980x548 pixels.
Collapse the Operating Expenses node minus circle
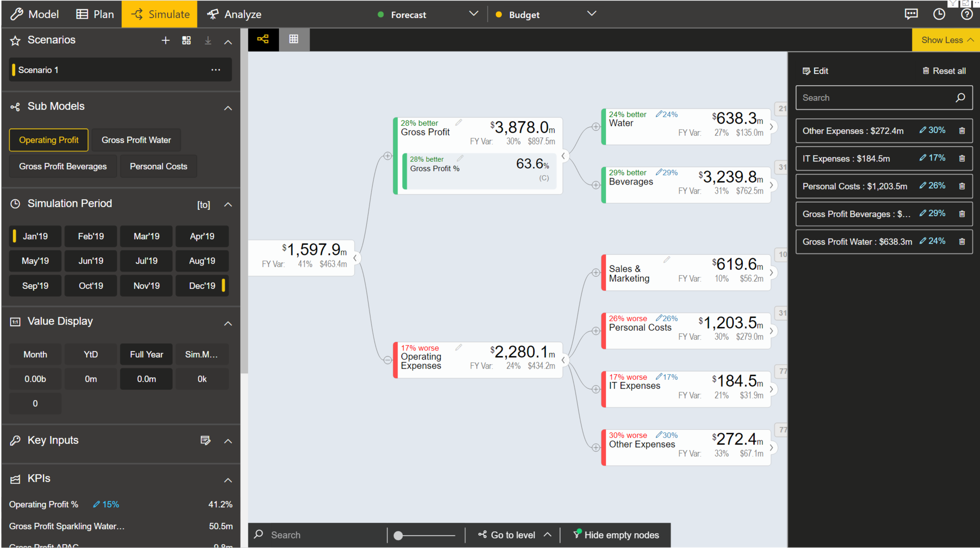pos(387,360)
